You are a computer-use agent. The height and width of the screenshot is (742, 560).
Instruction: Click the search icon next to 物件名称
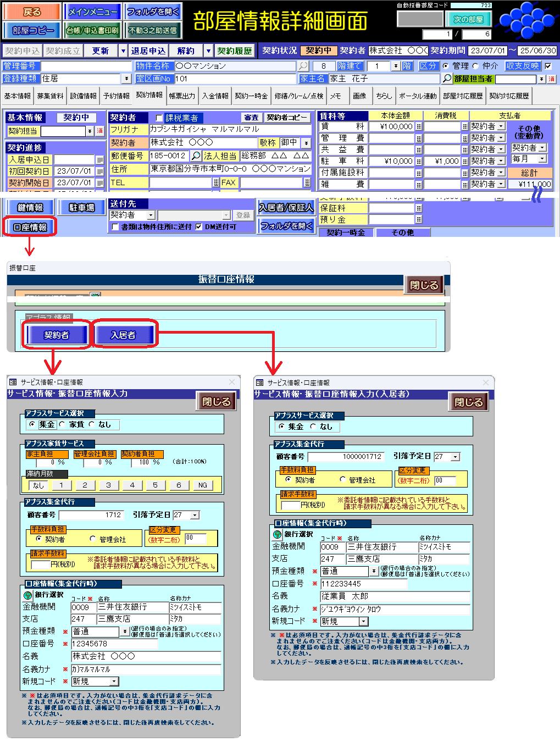pyautogui.click(x=303, y=66)
